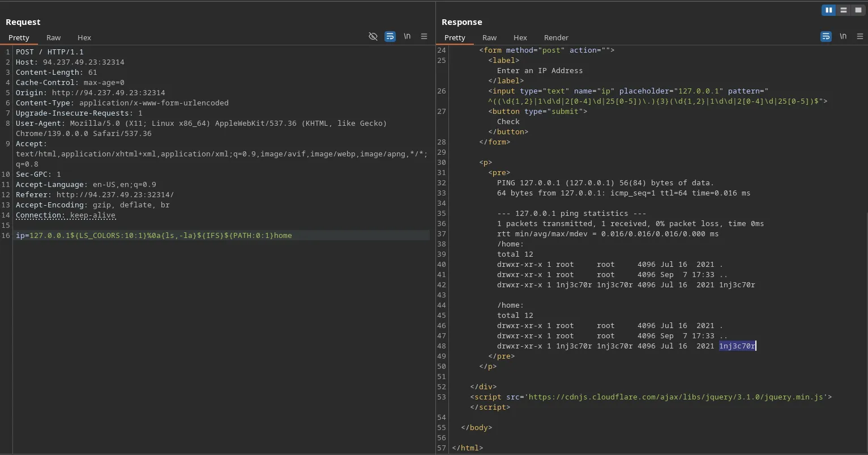Click the 'Check' button text in Response
Screen dimensions: 868x455
(x=508, y=121)
